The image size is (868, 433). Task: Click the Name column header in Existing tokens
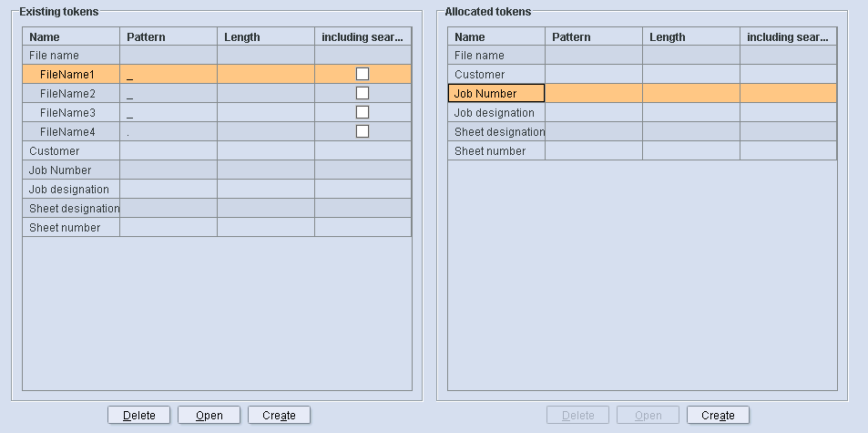[71, 37]
